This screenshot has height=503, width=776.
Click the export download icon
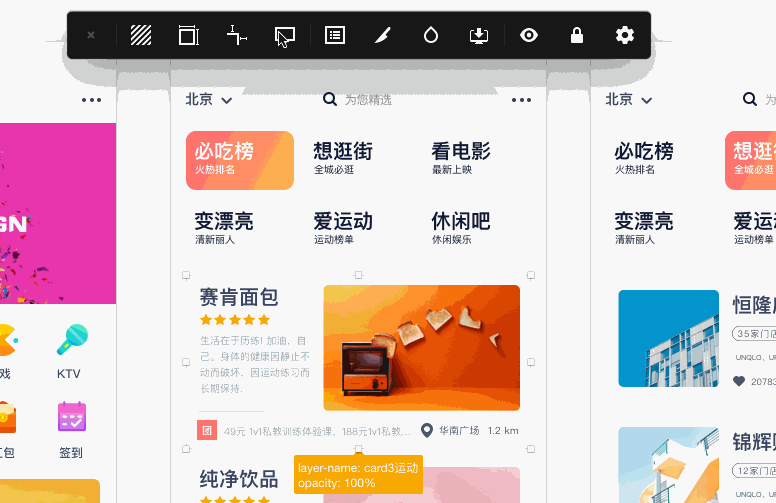pos(479,35)
